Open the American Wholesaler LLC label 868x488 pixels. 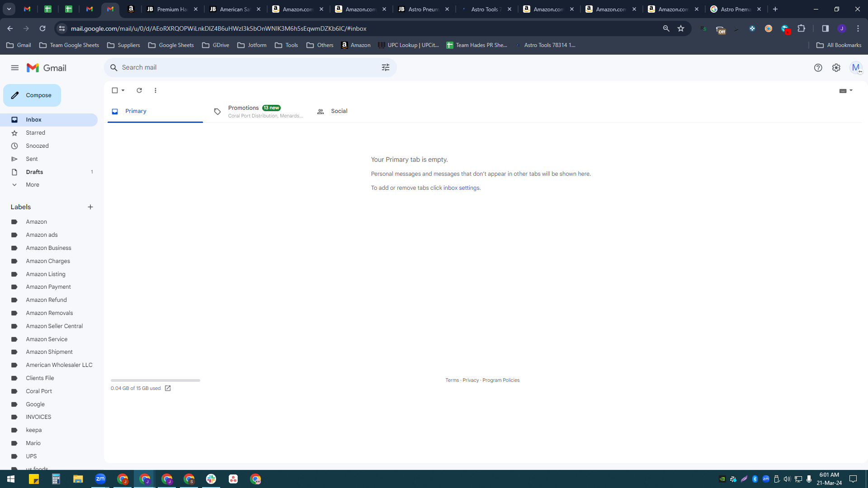point(59,365)
